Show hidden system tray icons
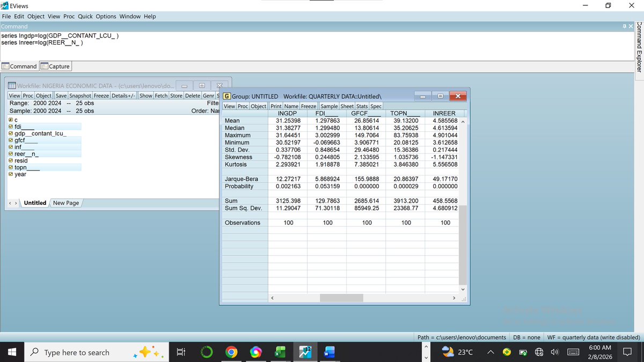 pyautogui.click(x=492, y=352)
